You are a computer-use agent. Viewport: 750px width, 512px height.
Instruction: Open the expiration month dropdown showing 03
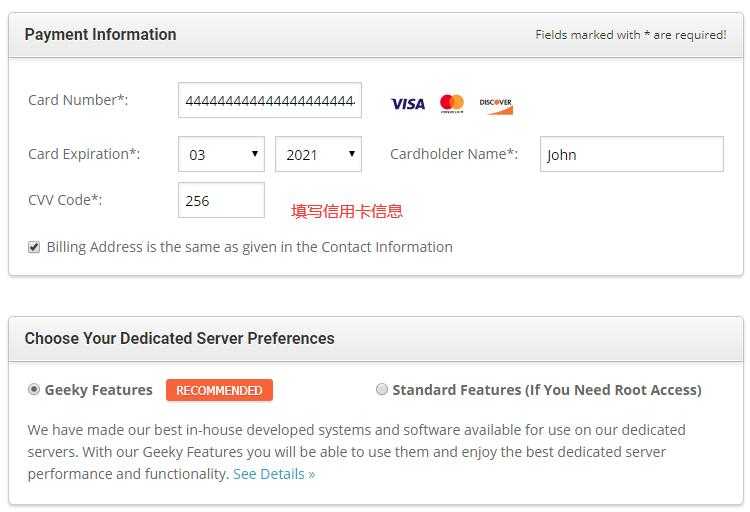(x=221, y=154)
